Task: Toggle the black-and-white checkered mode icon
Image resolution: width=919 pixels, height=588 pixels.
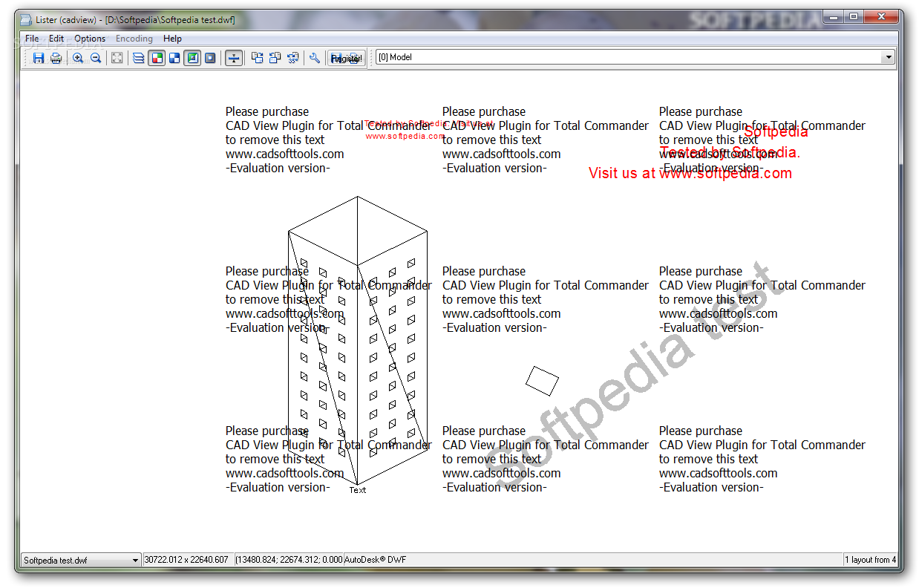Action: pos(174,58)
